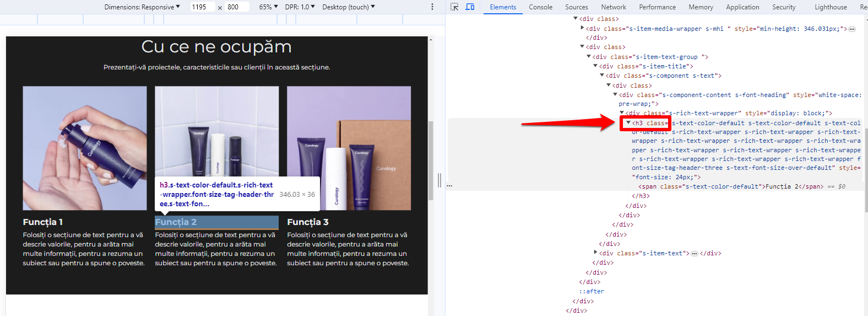Viewport: 868px width, 316px height.
Task: Click the description paragraph under Funcția 1
Action: 84,249
